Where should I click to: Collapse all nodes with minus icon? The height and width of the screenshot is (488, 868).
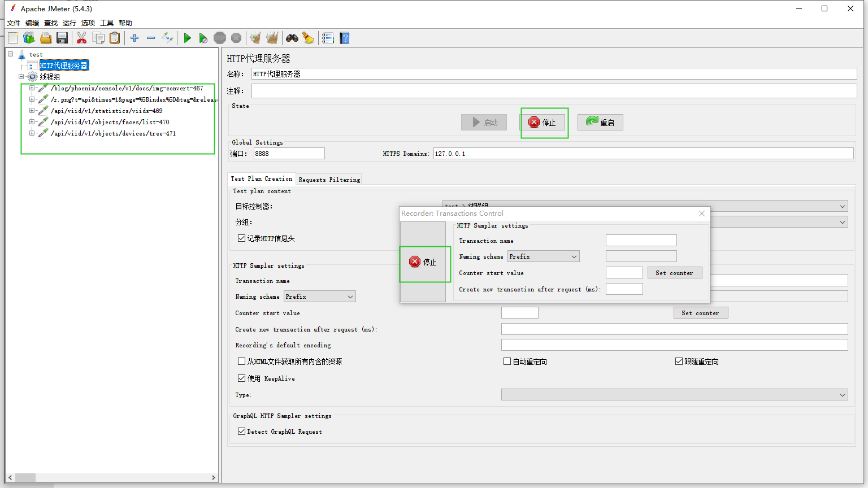pyautogui.click(x=151, y=38)
